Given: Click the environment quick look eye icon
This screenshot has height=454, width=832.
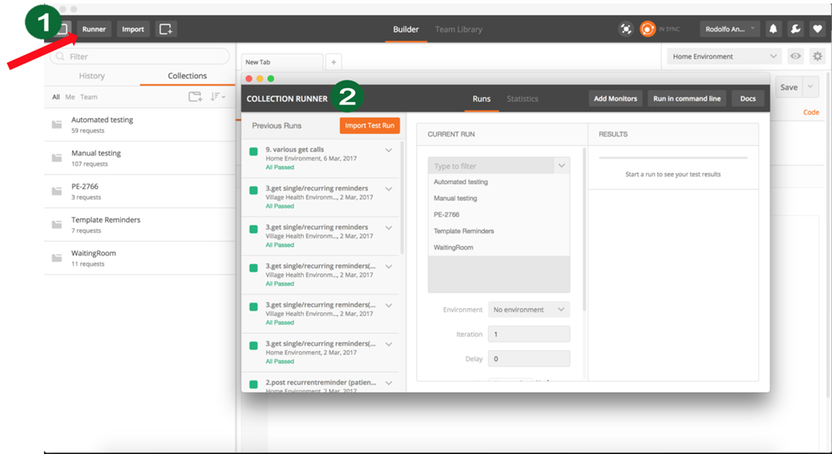Looking at the screenshot, I should (795, 56).
